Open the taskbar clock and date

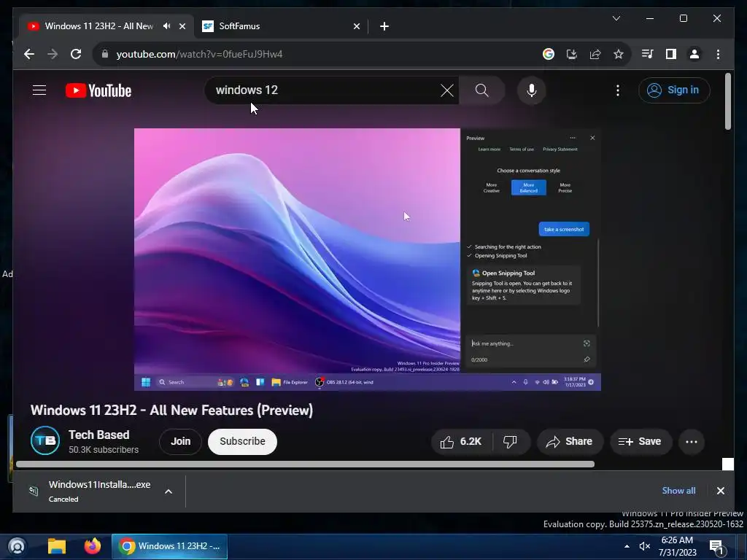[x=677, y=547]
